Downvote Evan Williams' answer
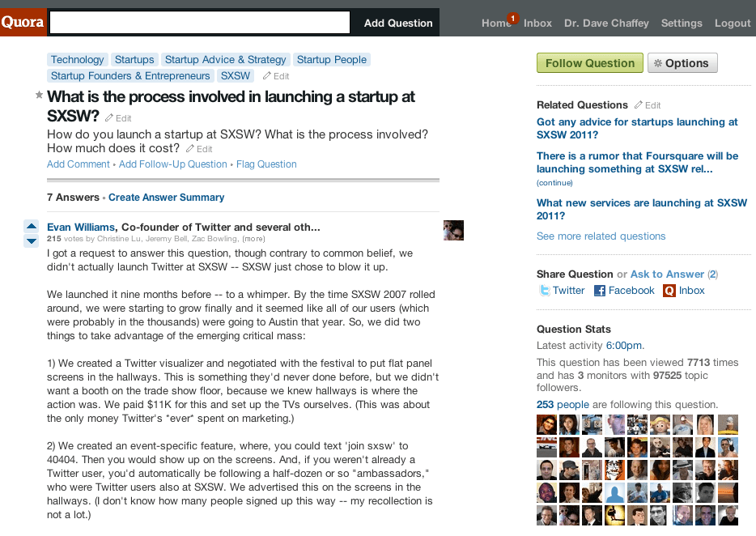 click(32, 240)
